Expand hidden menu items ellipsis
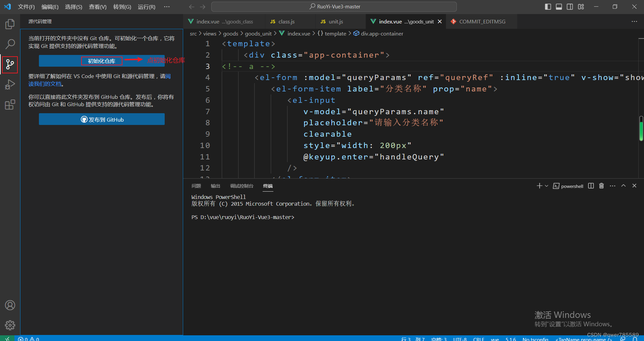The height and width of the screenshot is (341, 644). pyautogui.click(x=167, y=7)
